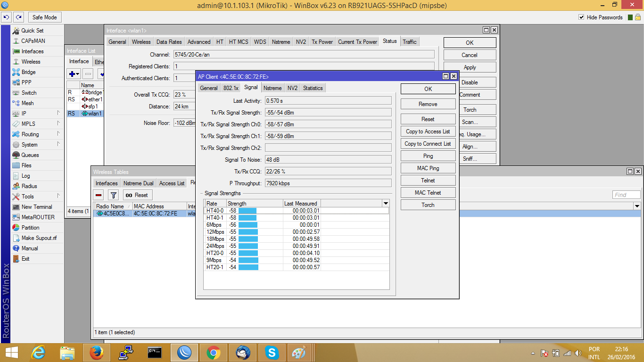
Task: Open Manual from the sidebar
Action: pos(30,248)
